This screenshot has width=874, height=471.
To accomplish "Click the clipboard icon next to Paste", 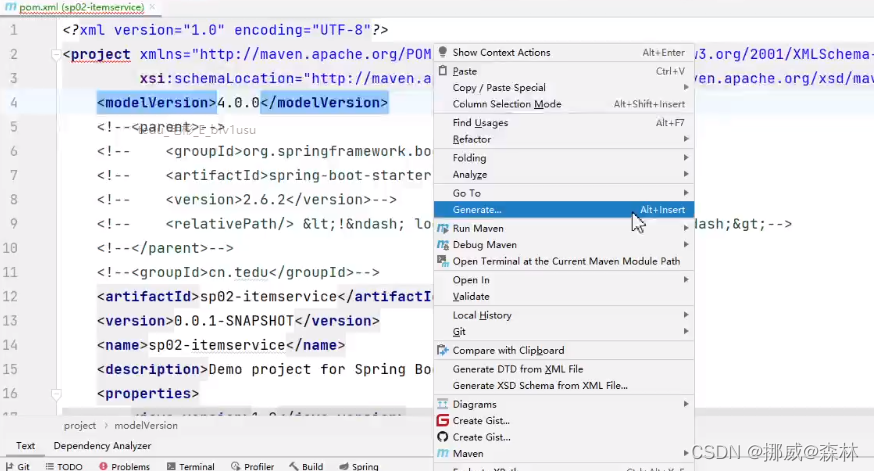I will (443, 71).
